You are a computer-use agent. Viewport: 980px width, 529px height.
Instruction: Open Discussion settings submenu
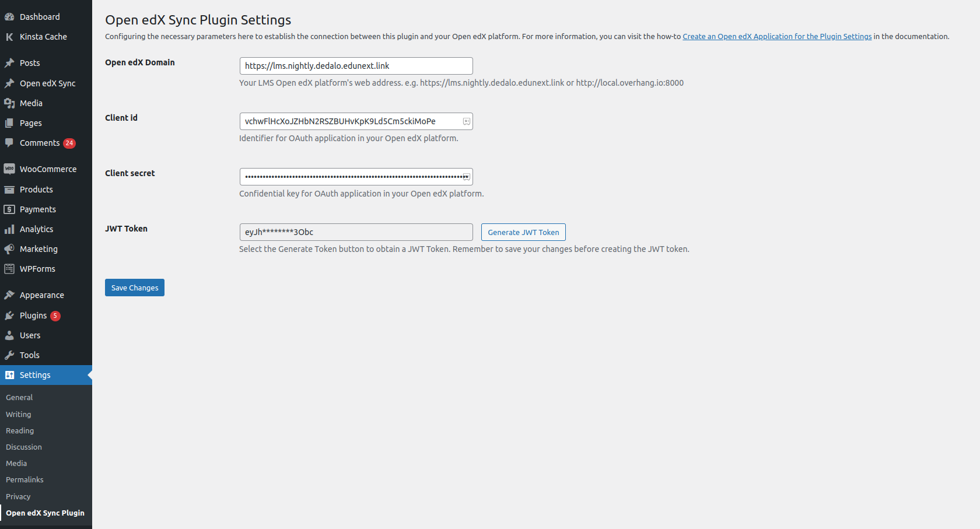coord(24,447)
